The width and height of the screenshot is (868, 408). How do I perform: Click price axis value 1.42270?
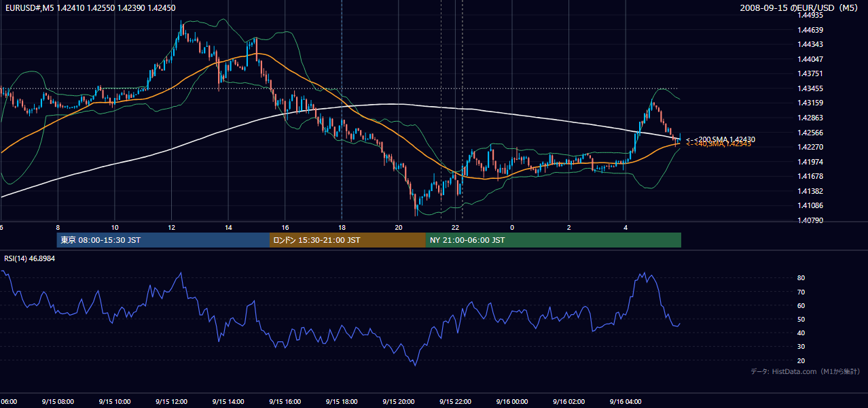pos(812,147)
